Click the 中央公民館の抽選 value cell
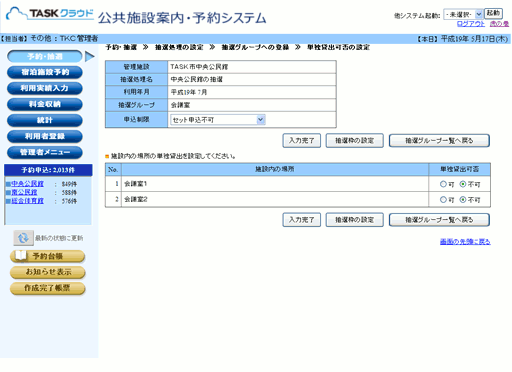The height and width of the screenshot is (372, 512). [252, 79]
